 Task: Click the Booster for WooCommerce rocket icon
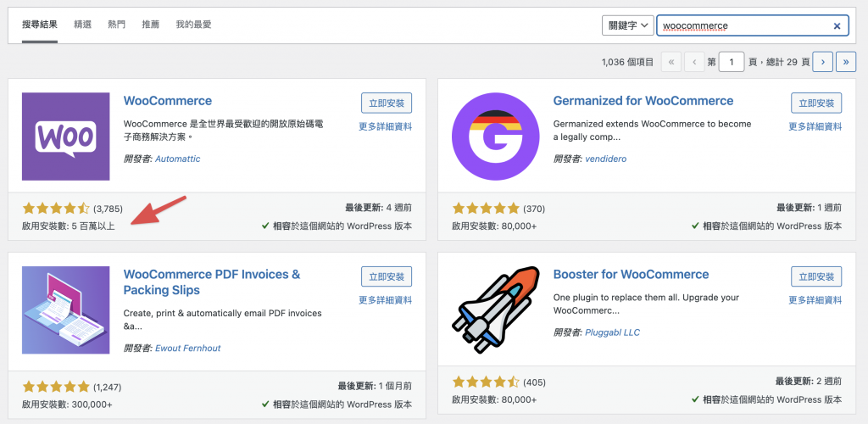(495, 310)
